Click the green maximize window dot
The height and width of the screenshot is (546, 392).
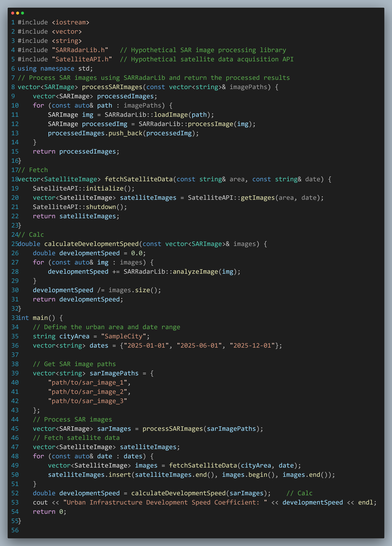(x=23, y=13)
